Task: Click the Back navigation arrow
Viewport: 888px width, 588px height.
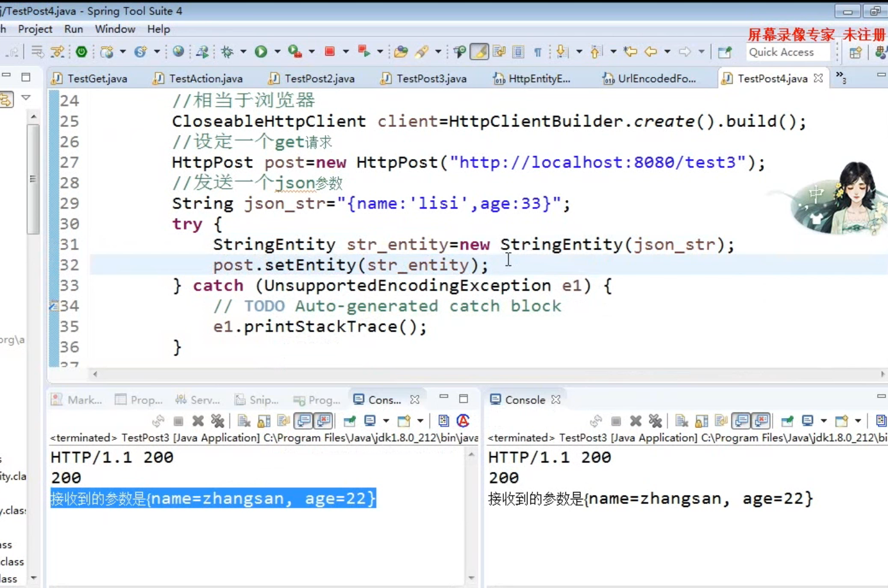Action: coord(651,52)
